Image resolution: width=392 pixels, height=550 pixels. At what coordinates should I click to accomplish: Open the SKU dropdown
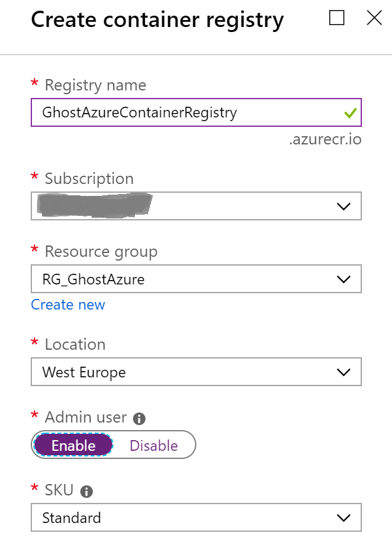click(196, 517)
